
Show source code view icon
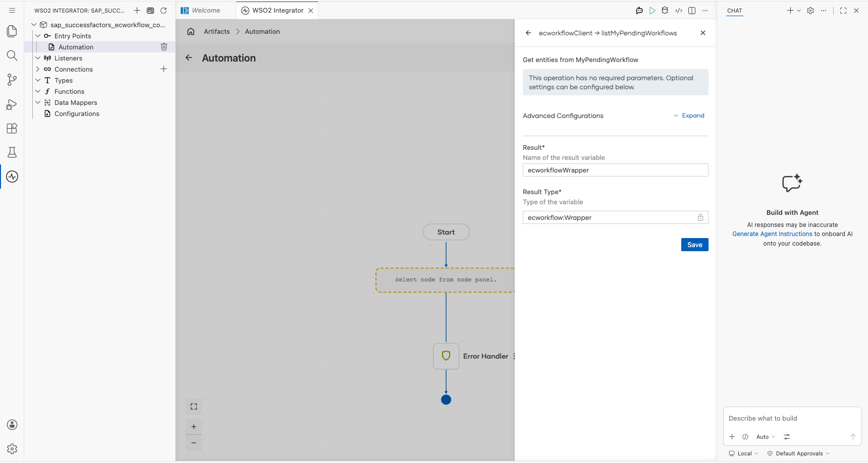pos(679,11)
